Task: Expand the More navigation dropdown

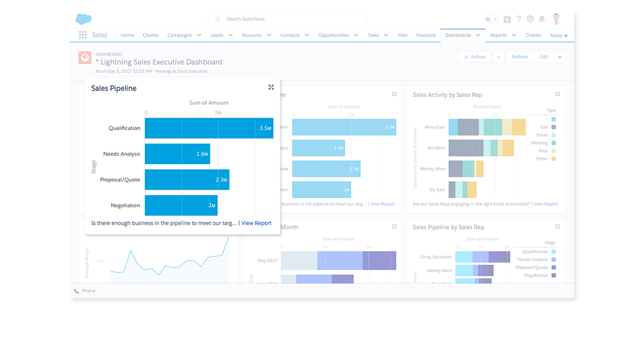Action: 559,35
